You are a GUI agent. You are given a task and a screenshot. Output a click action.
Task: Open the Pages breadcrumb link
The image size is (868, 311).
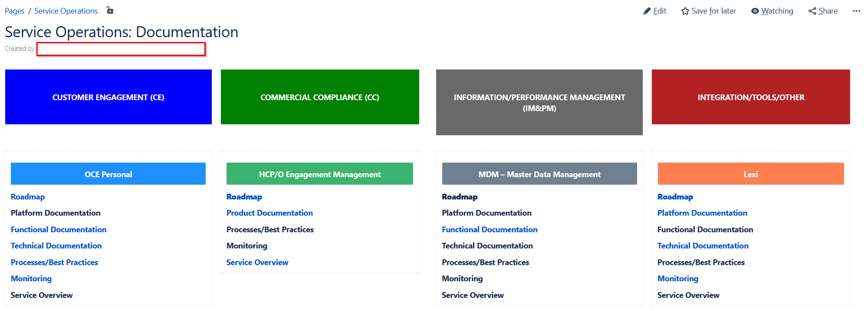coord(14,11)
